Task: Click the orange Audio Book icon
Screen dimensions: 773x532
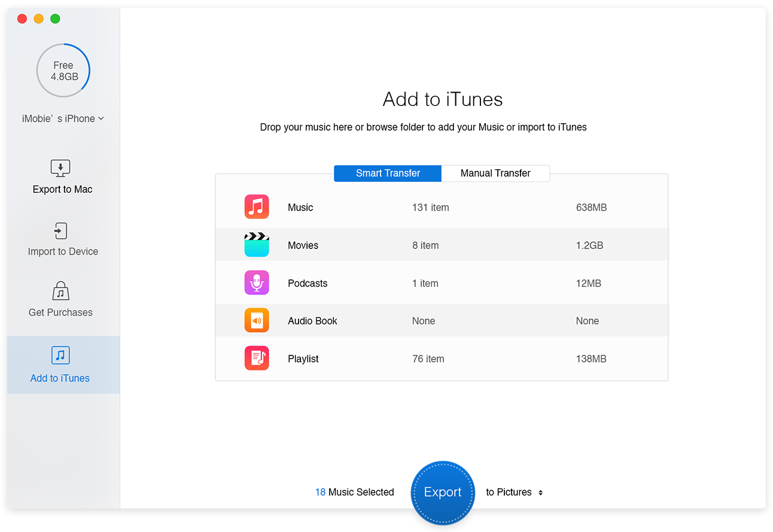Action: pyautogui.click(x=257, y=321)
